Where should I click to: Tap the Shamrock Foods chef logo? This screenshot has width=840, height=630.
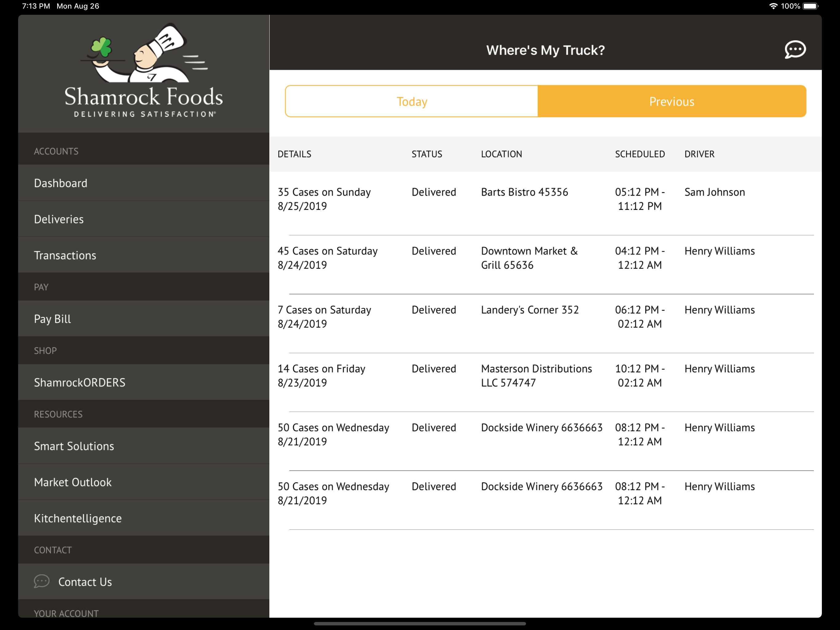point(144,71)
